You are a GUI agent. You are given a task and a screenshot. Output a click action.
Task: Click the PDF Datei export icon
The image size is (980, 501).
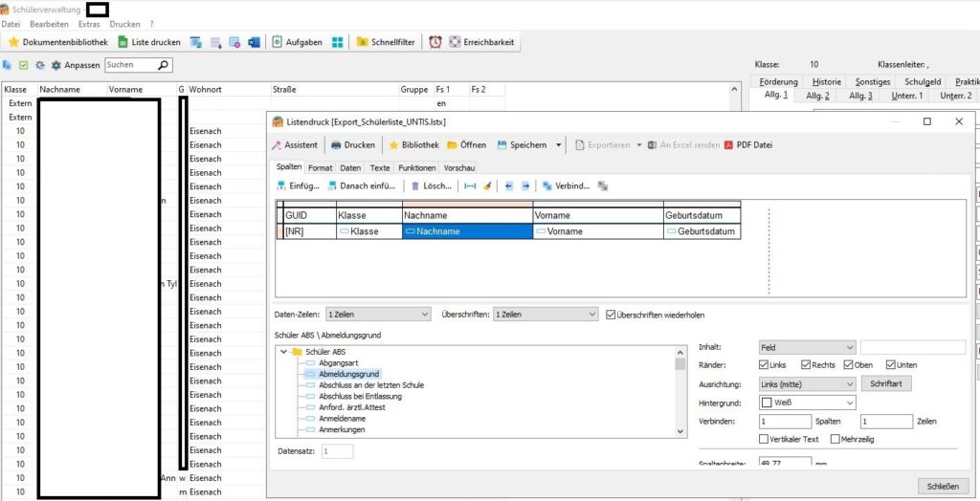click(728, 145)
